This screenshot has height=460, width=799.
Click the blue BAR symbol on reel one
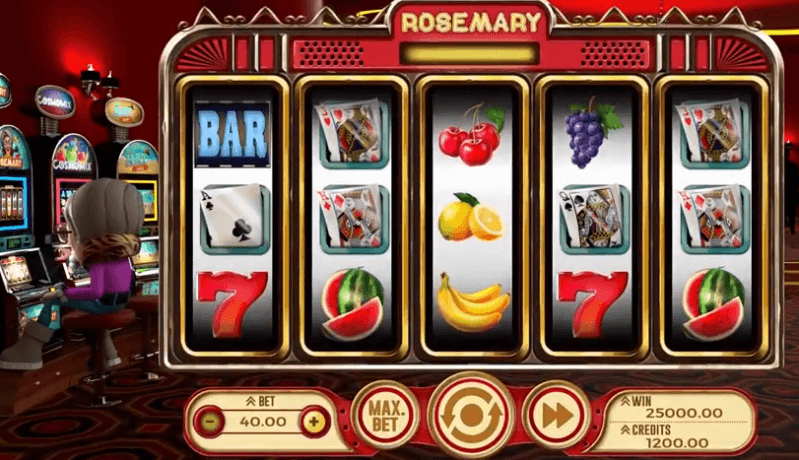(x=232, y=134)
